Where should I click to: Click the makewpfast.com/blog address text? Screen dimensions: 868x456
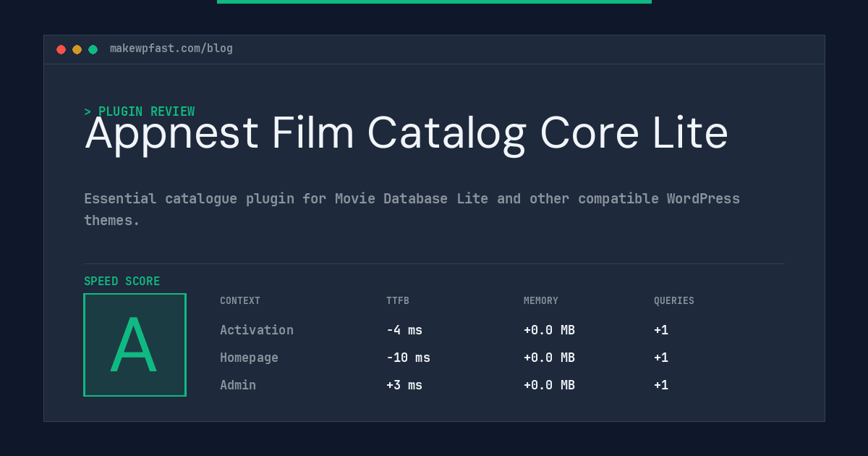point(171,48)
